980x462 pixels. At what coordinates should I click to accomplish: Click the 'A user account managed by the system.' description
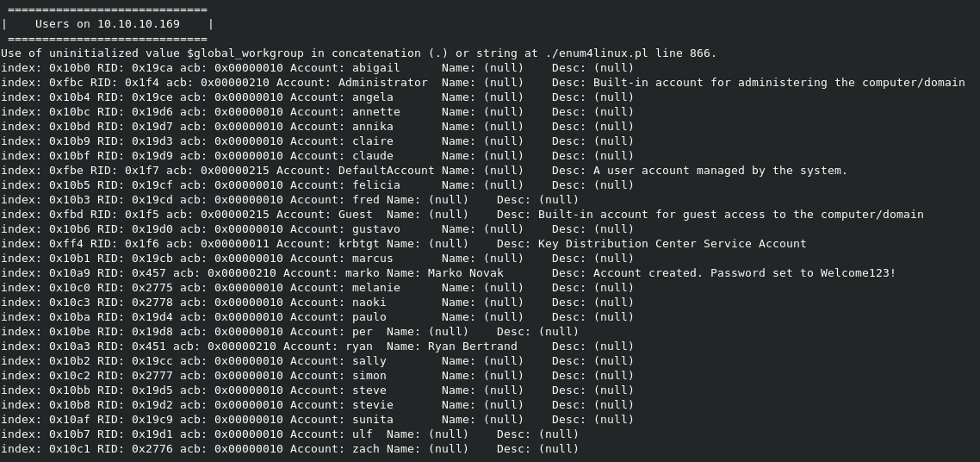(x=720, y=171)
